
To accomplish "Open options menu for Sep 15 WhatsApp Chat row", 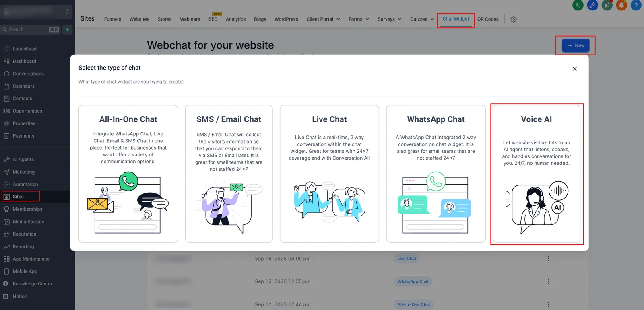I will 548,281.
